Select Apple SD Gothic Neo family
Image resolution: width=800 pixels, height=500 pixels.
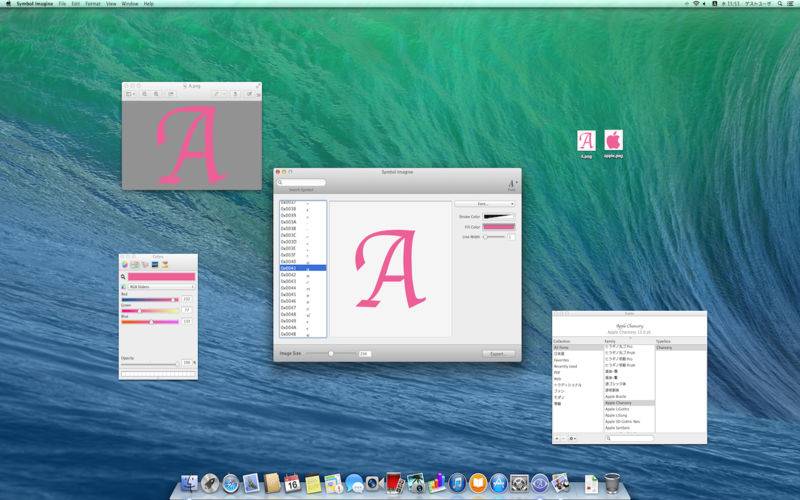click(x=629, y=421)
